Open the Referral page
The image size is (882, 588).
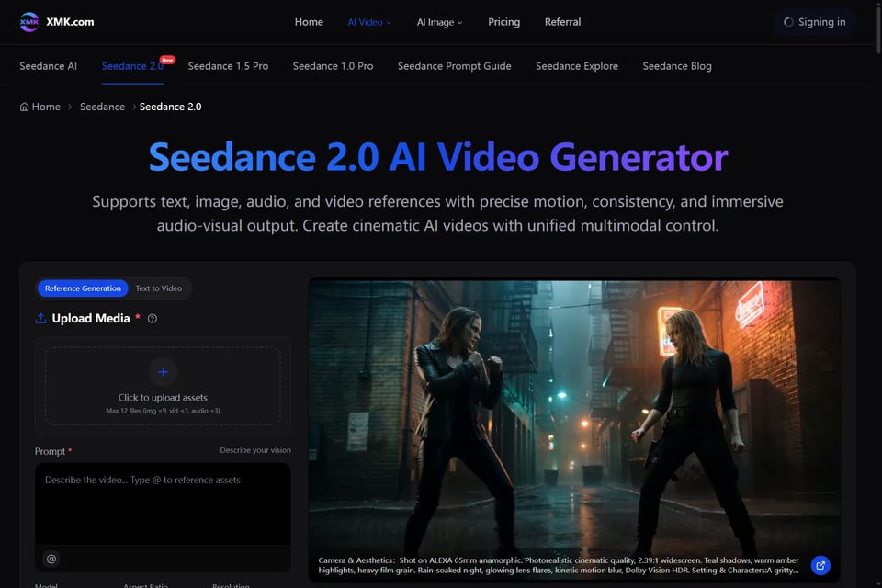(562, 22)
